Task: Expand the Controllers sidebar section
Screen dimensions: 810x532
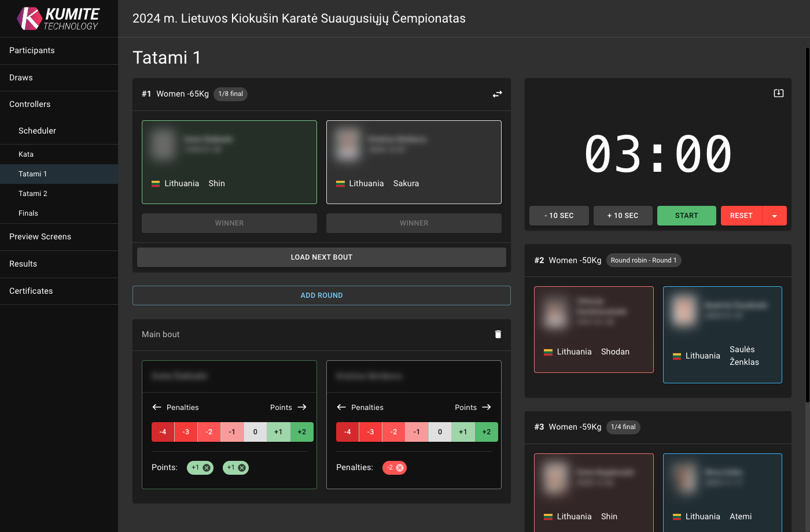Action: point(30,104)
